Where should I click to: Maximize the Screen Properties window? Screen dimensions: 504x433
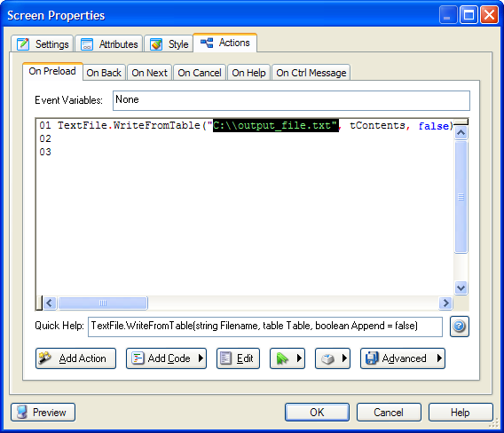[469, 15]
